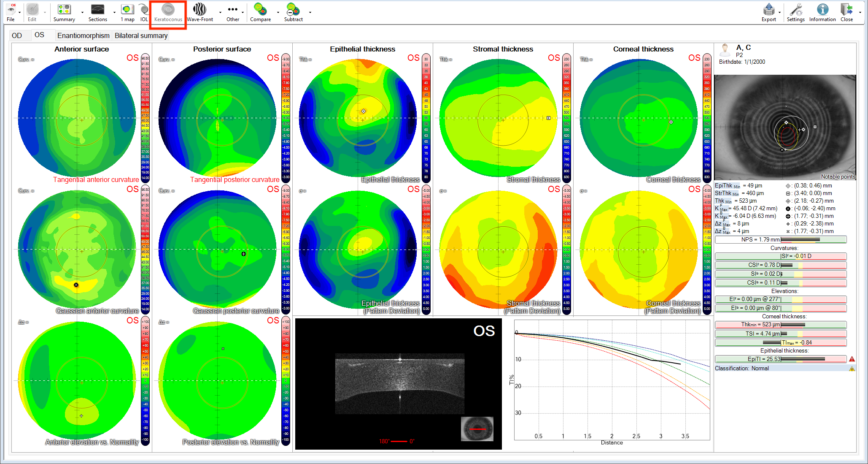Click the Tangential anterior curvature map

[77, 118]
